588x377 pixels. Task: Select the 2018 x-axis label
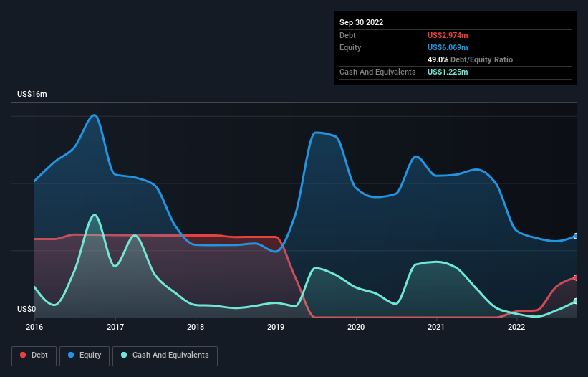pos(196,327)
